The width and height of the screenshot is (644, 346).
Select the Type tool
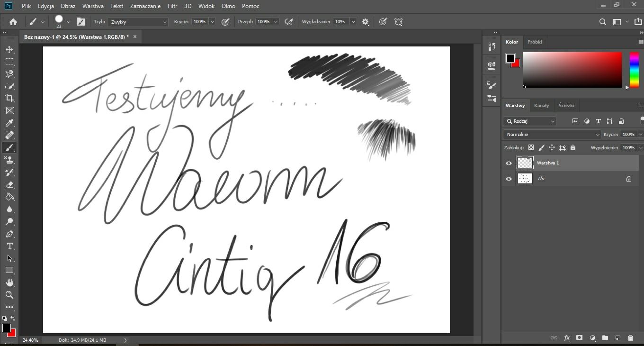(x=9, y=246)
